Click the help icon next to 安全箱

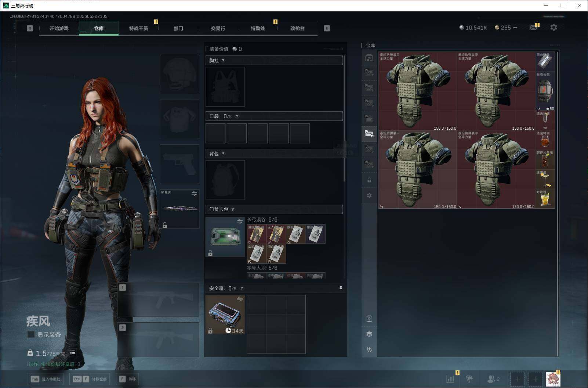click(242, 288)
